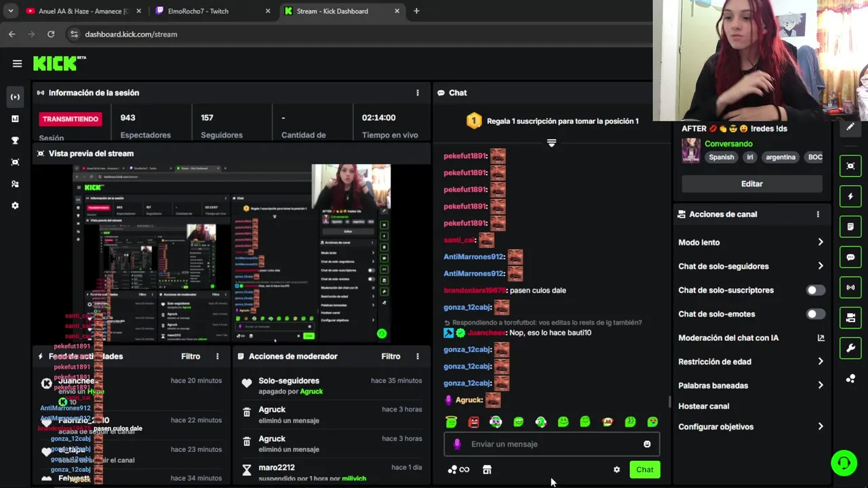Click the green Chat send button

coord(644,470)
